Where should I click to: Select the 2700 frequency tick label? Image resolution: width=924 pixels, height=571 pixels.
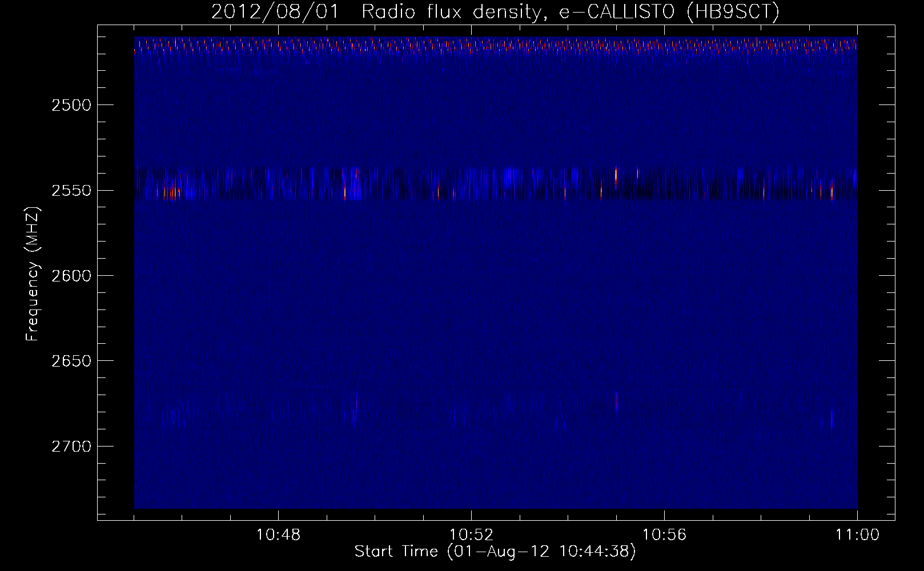(71, 446)
